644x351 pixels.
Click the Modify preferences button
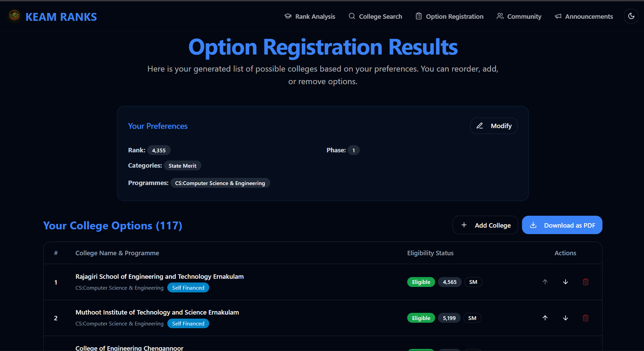coord(493,125)
